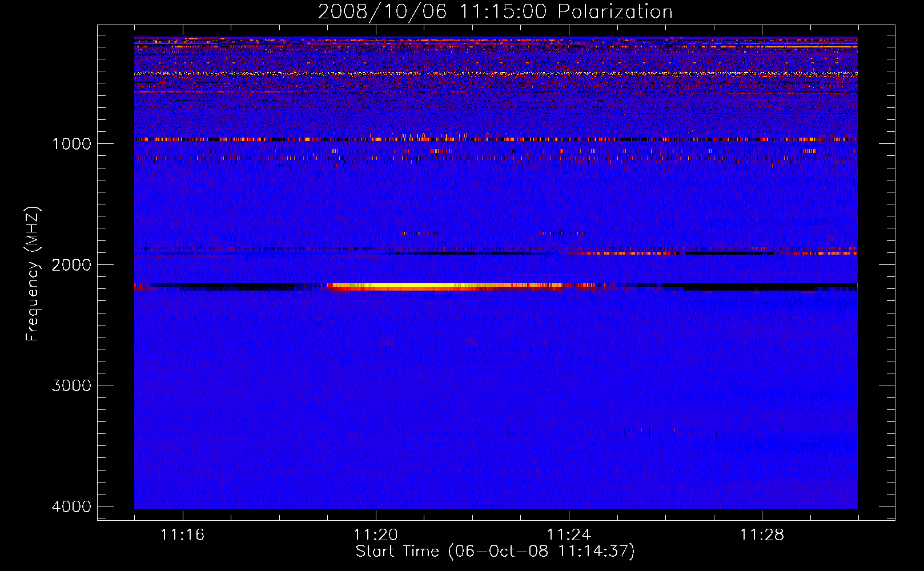Screen dimensions: 924x571
Task: Click the 4000 frequency tick label
Action: pyautogui.click(x=71, y=506)
